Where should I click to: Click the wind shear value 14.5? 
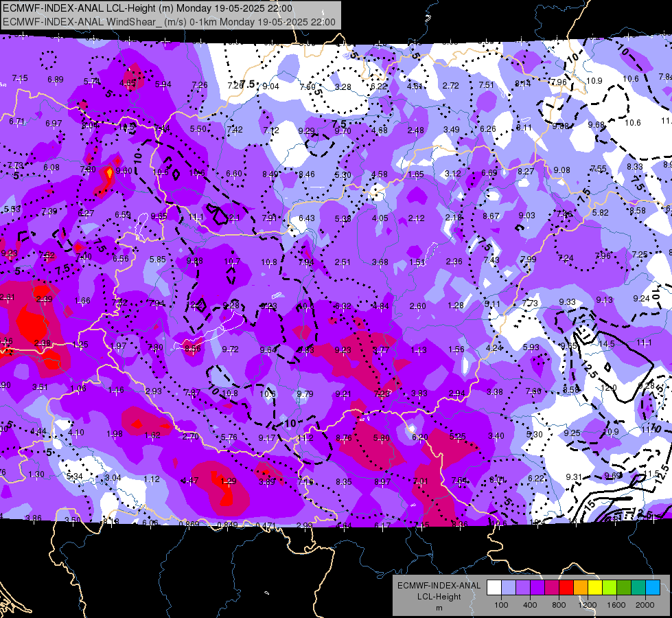(x=606, y=344)
